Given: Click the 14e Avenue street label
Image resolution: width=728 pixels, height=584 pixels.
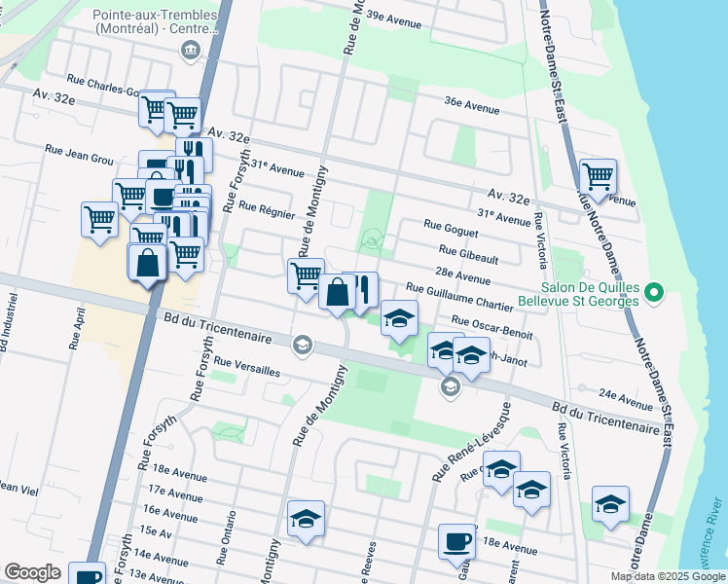Looking at the screenshot, I should coord(161,558).
